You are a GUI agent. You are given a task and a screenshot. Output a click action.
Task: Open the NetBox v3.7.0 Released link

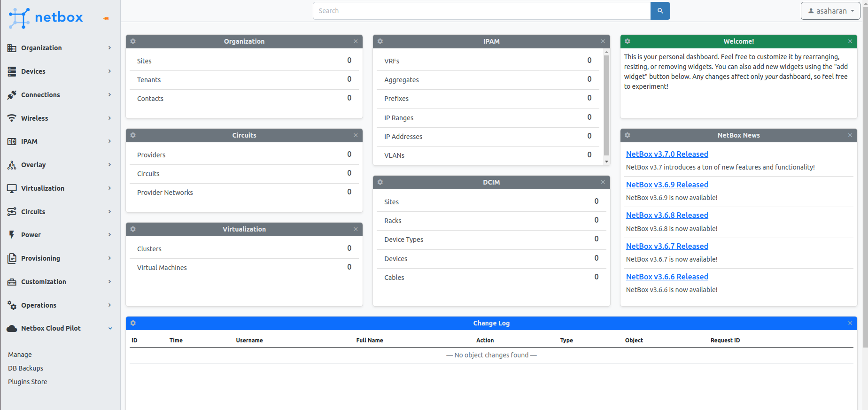[667, 154]
